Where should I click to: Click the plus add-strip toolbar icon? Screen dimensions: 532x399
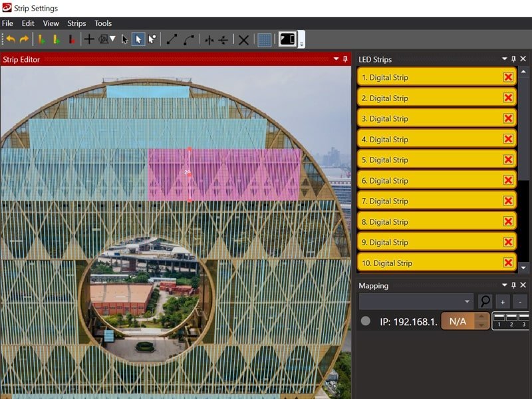coord(89,39)
